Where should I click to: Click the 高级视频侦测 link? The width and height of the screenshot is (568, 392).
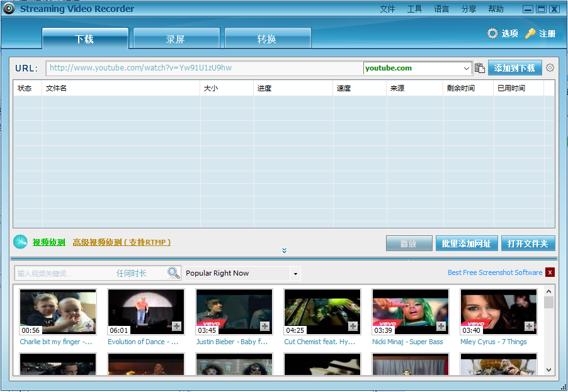click(122, 242)
